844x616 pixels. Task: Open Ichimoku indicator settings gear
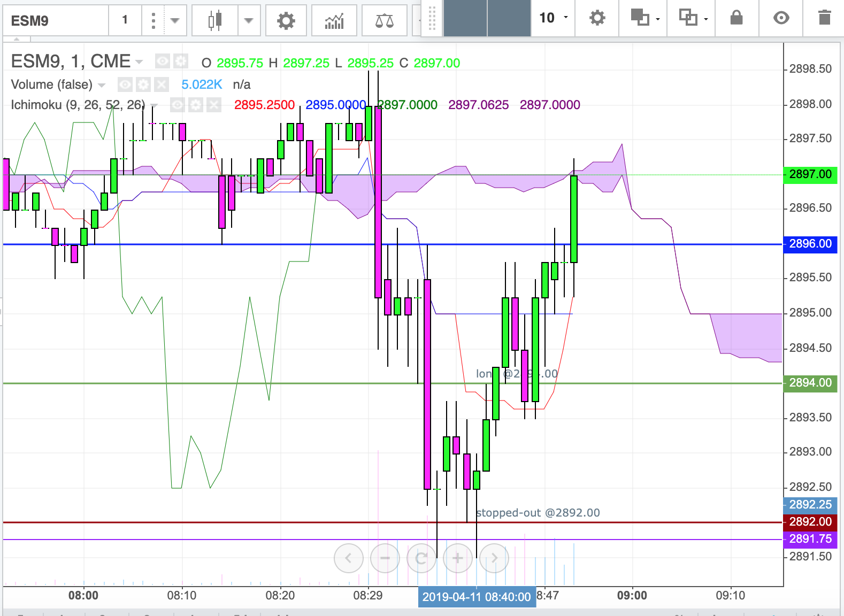(196, 105)
